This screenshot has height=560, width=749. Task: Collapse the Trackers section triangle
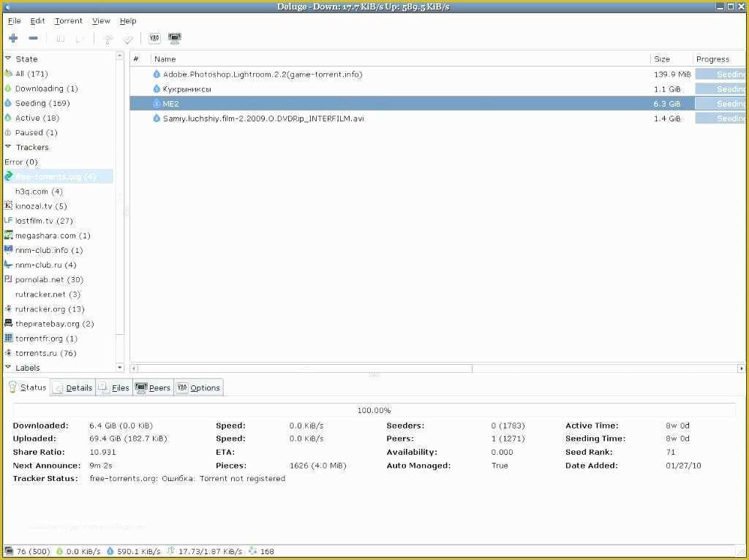[x=8, y=146]
